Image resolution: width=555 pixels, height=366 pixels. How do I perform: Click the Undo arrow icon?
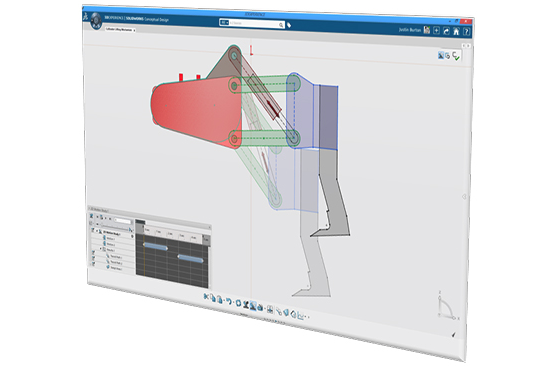[x=229, y=302]
